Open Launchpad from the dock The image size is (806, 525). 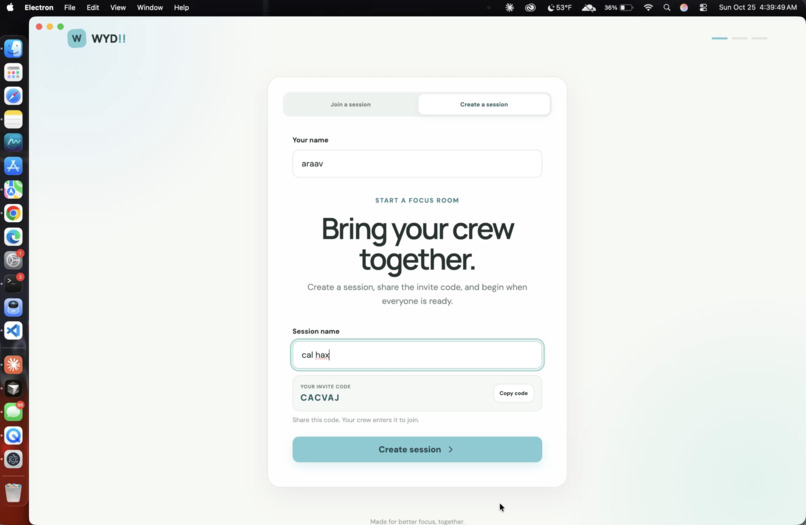coord(13,73)
